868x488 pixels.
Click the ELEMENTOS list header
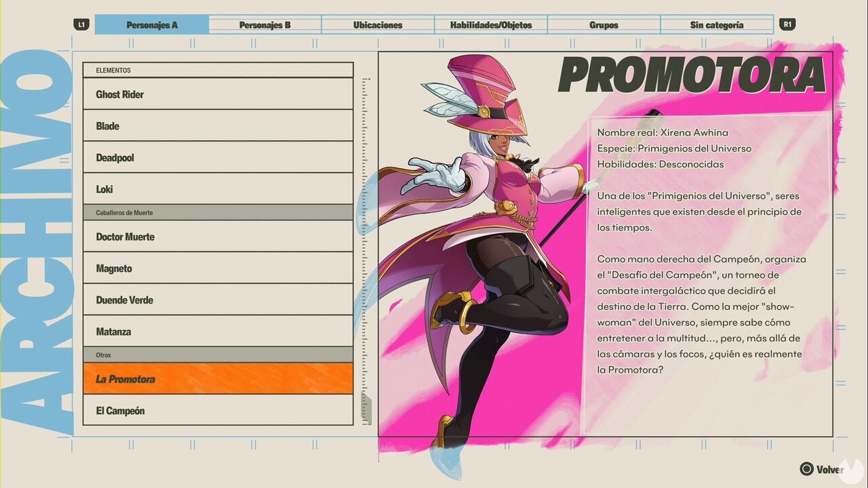click(218, 70)
